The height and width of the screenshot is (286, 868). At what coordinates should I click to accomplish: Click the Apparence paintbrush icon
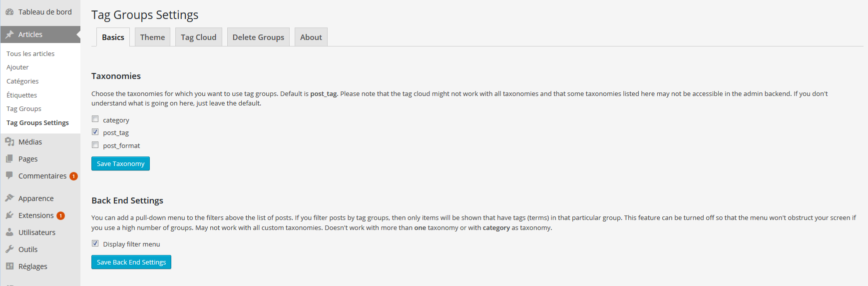pos(9,198)
